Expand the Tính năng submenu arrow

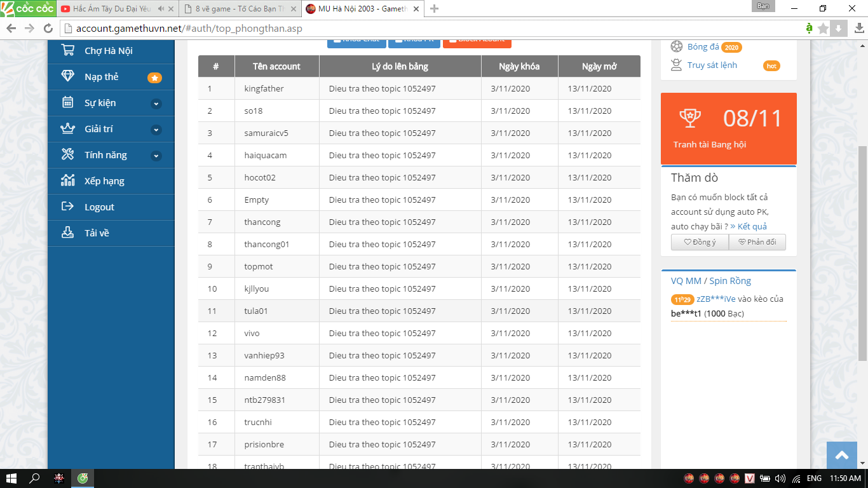tap(156, 156)
